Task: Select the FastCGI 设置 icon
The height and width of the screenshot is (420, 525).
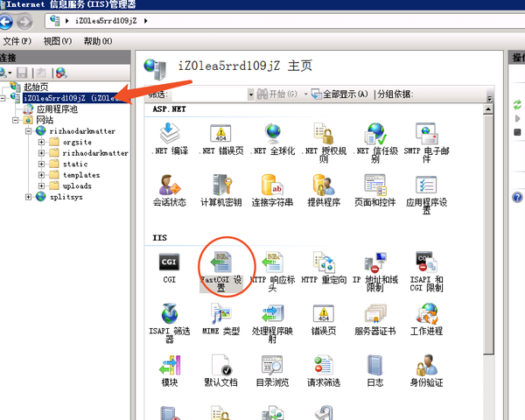Action: tap(221, 272)
